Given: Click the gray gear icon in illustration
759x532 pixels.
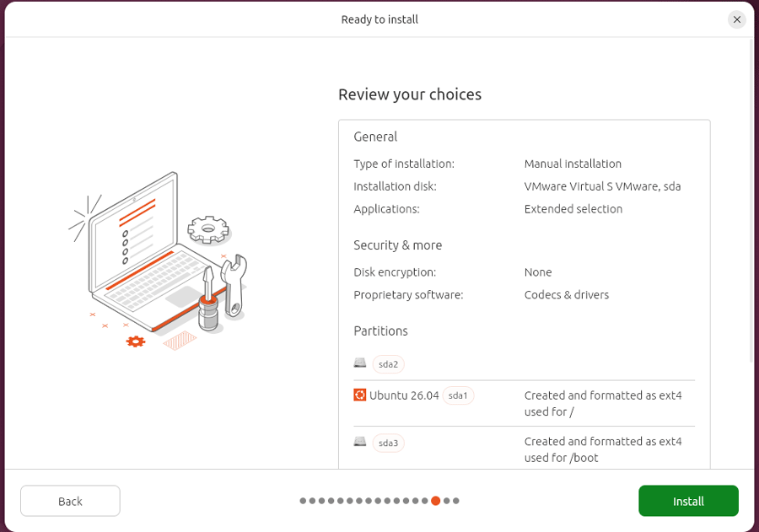Looking at the screenshot, I should pyautogui.click(x=208, y=229).
